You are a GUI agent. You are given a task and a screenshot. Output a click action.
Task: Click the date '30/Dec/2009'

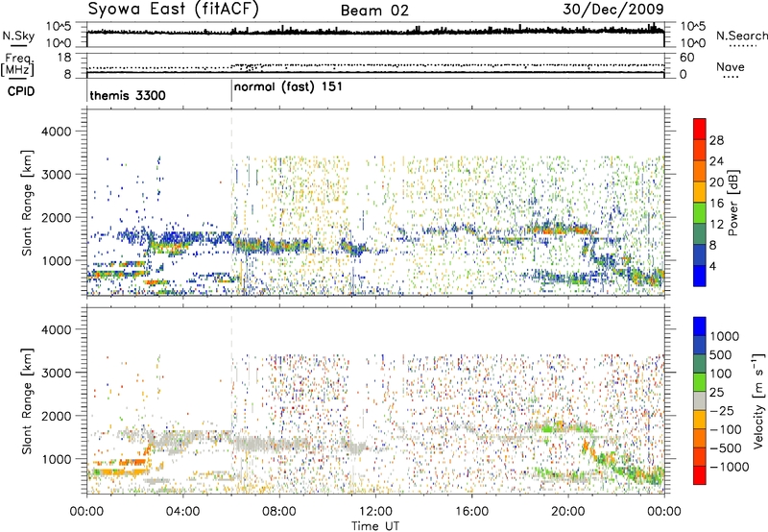tap(613, 10)
